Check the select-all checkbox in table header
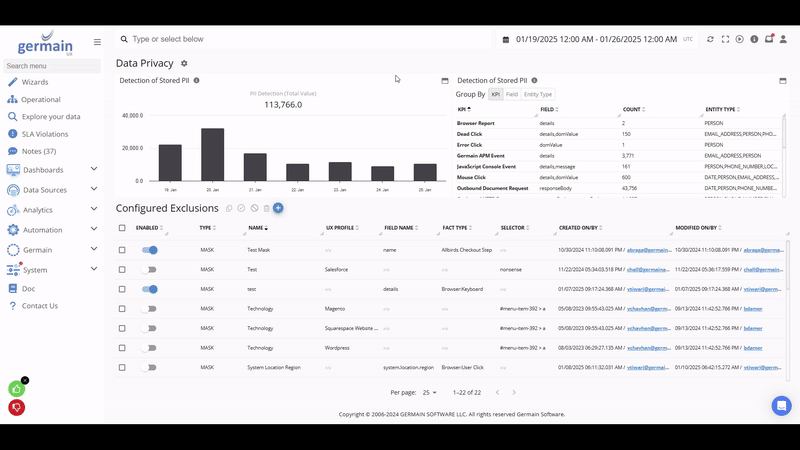Viewport: 800px width, 450px height. coord(122,228)
